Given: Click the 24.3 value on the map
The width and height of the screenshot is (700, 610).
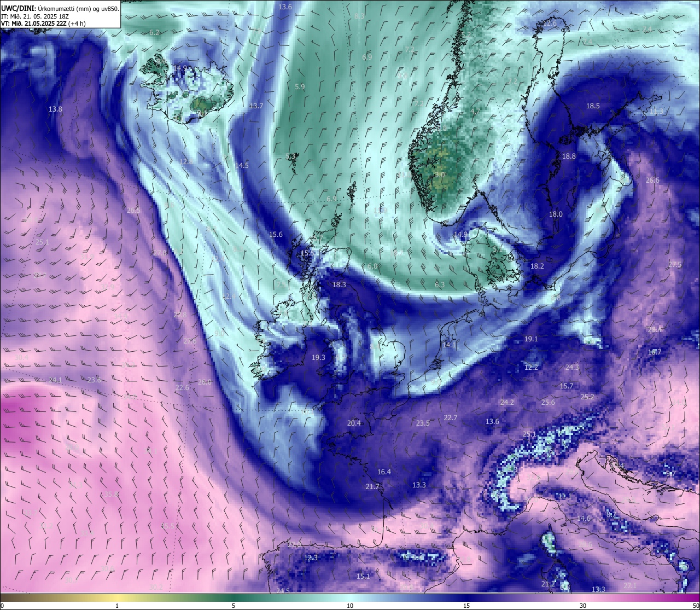Looking at the screenshot, I should [x=572, y=368].
